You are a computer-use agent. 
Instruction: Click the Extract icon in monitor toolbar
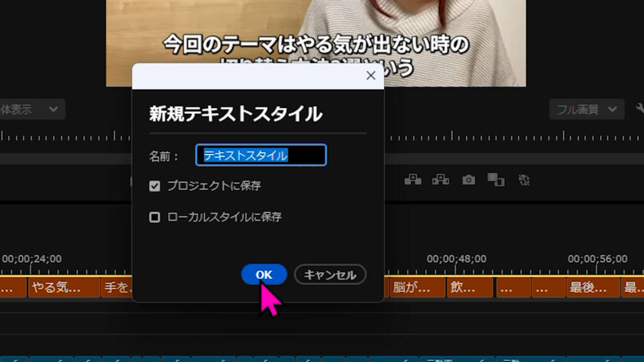click(441, 180)
